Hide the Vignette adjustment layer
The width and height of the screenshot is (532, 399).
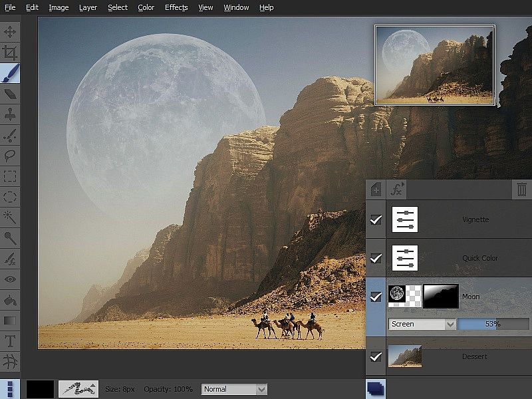[376, 219]
